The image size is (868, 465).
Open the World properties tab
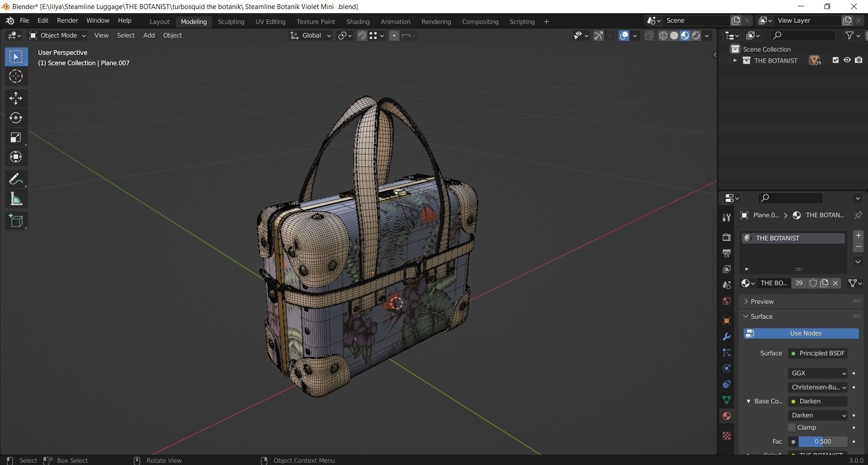tap(726, 301)
